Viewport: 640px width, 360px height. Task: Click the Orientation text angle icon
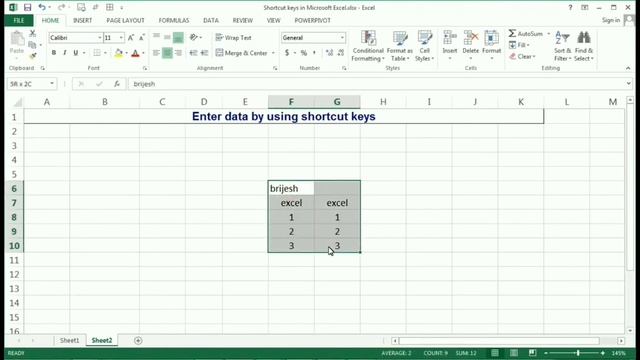point(193,37)
